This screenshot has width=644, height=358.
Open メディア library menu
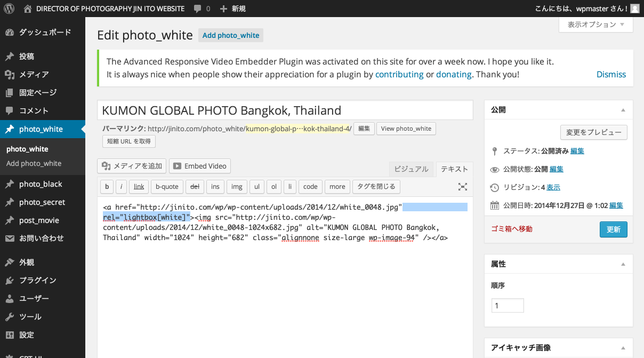click(43, 75)
